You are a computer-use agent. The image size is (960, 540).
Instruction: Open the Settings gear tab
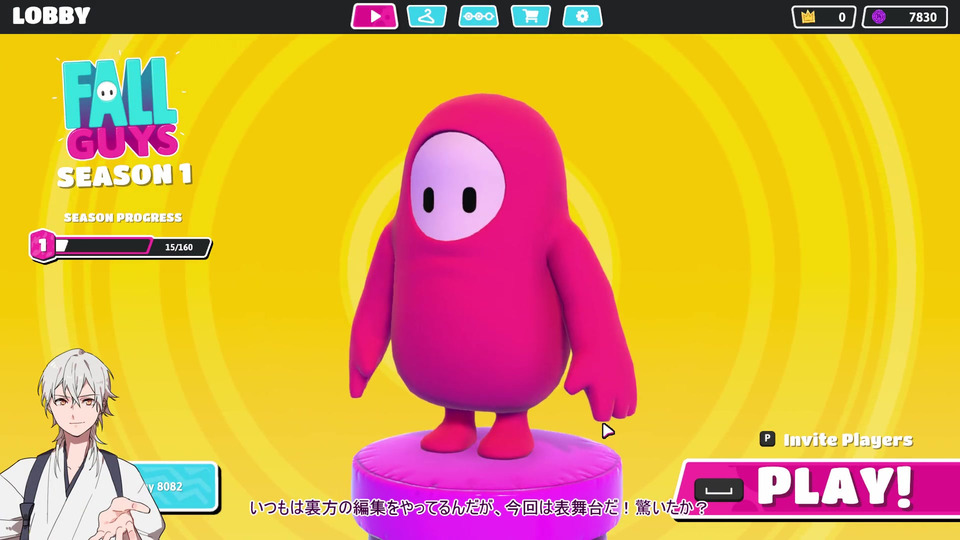pos(582,17)
